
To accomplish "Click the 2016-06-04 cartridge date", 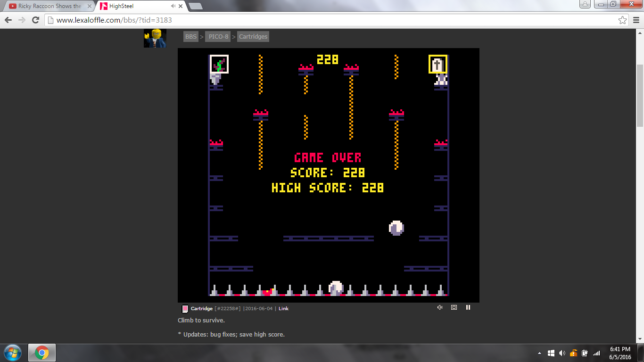I will 259,309.
